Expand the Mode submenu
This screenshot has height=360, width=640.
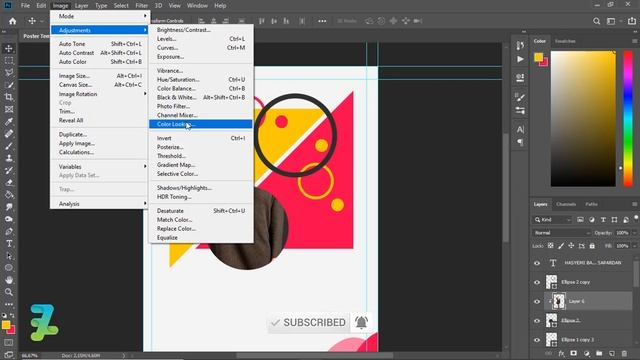click(x=100, y=16)
